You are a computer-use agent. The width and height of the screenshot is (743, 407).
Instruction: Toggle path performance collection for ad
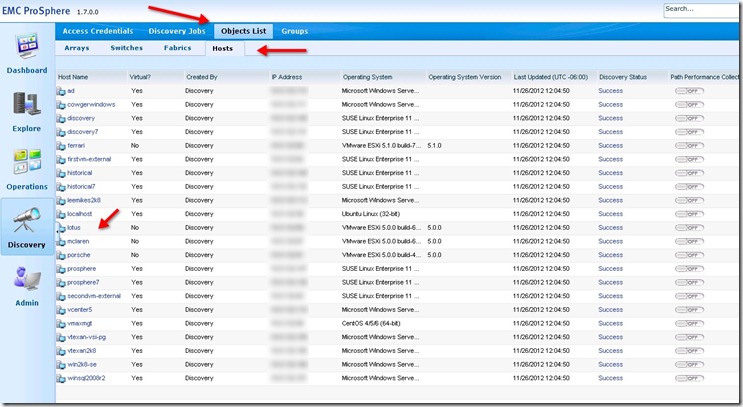[x=689, y=91]
